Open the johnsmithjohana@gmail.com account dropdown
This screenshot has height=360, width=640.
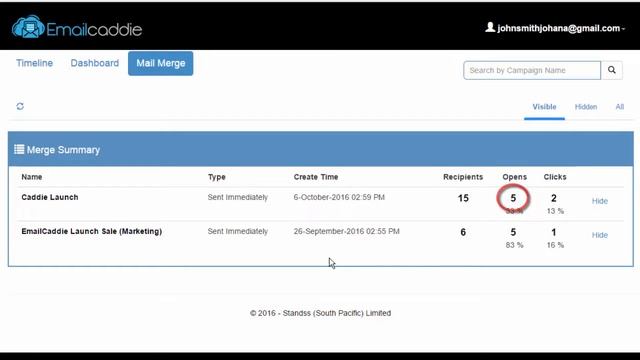pos(561,28)
